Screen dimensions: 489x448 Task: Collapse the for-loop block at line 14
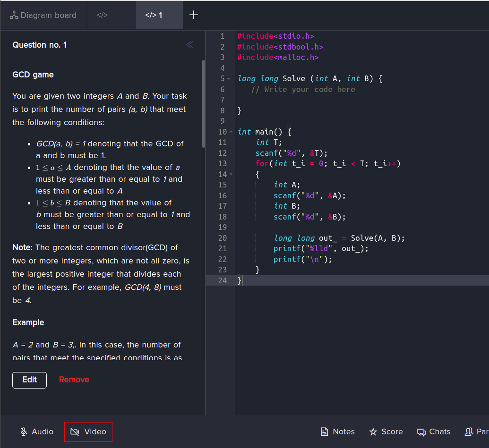pos(231,175)
